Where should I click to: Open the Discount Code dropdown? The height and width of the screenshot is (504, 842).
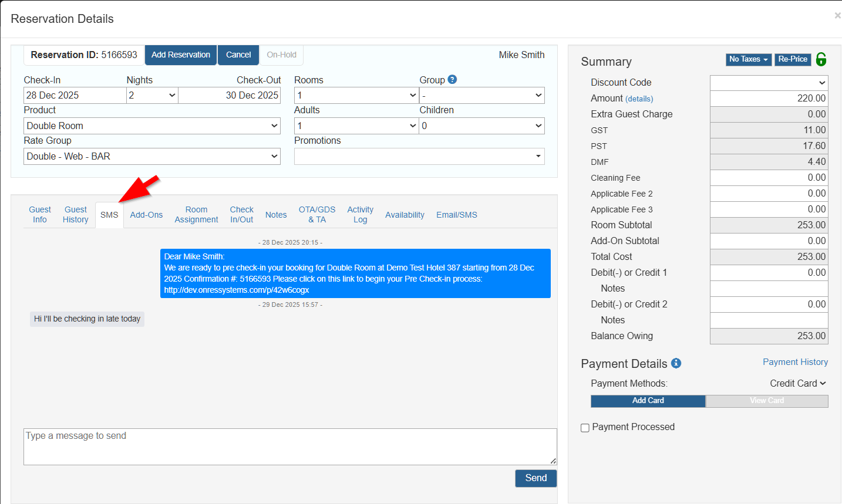coord(769,83)
